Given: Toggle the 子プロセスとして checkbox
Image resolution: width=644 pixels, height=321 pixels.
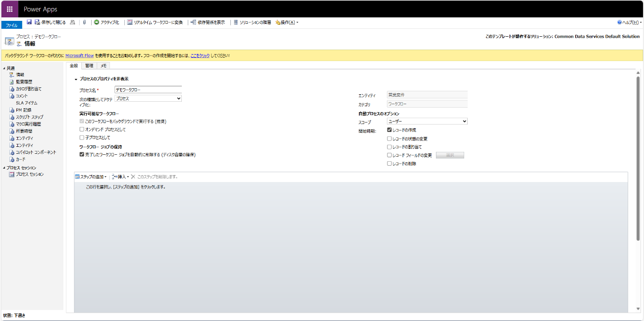Looking at the screenshot, I should point(82,137).
